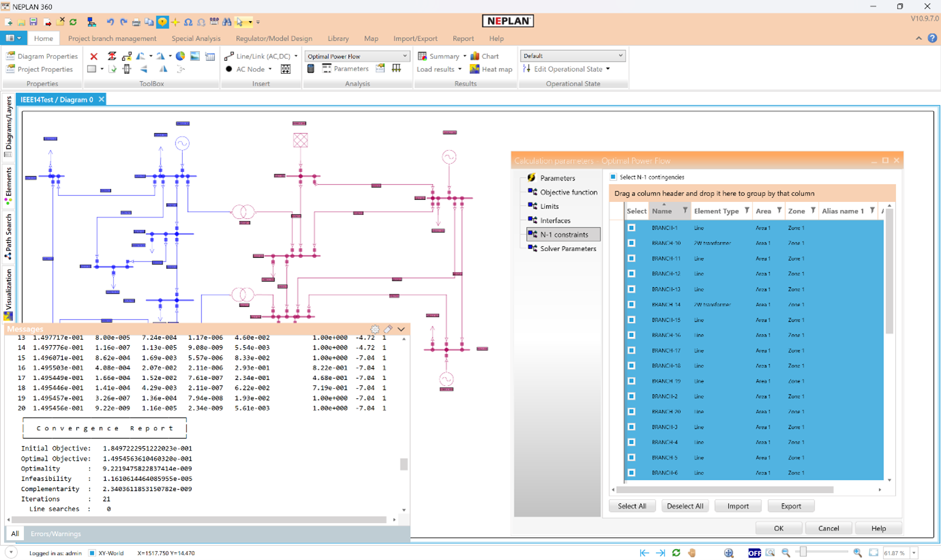Switch to Errors/Warnings messages tab
The width and height of the screenshot is (941, 560).
(x=55, y=533)
